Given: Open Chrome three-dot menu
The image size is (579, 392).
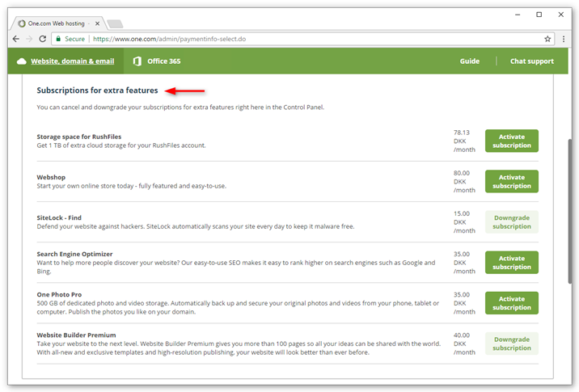Looking at the screenshot, I should coord(564,39).
